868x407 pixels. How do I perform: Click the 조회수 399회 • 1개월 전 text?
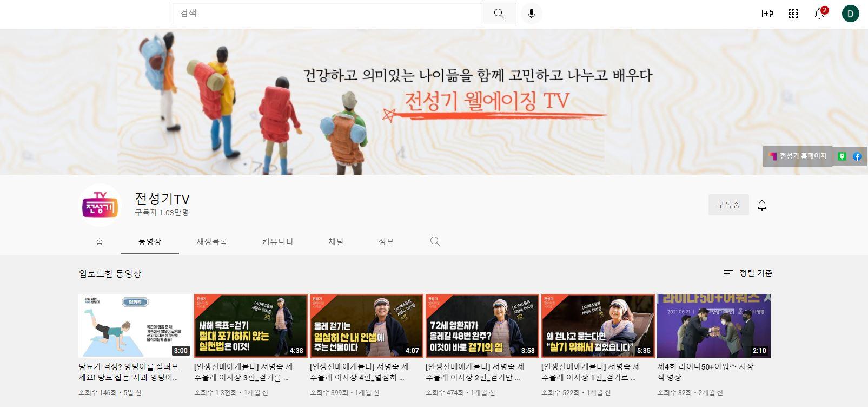[344, 392]
